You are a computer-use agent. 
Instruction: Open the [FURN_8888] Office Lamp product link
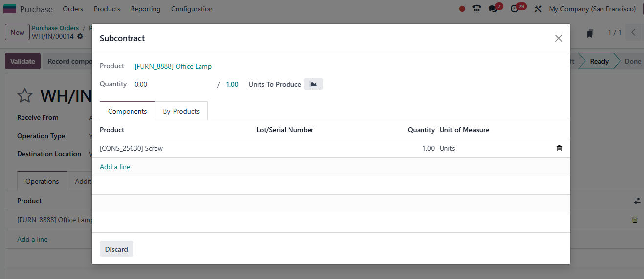pyautogui.click(x=173, y=66)
